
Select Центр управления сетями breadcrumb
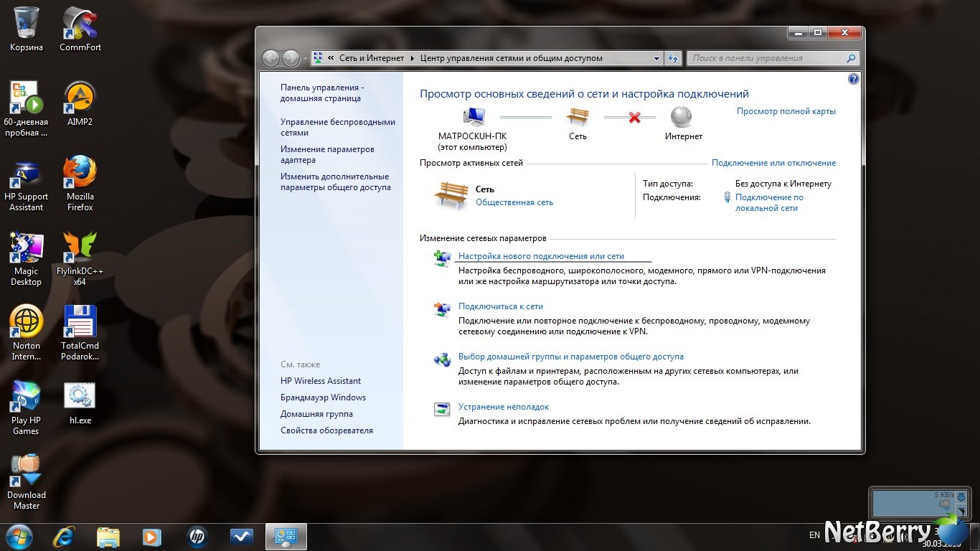[x=512, y=58]
